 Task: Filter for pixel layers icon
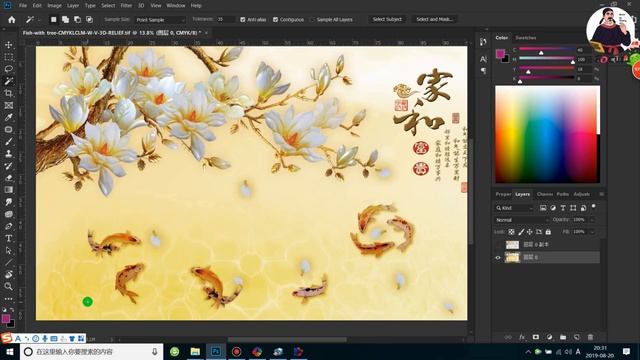[543, 208]
